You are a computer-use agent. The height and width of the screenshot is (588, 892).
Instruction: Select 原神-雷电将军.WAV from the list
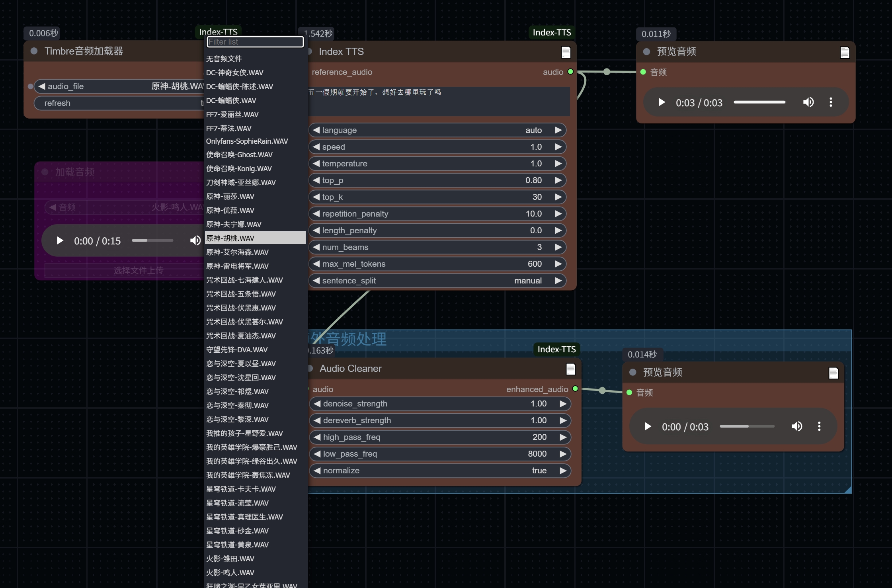pyautogui.click(x=237, y=266)
